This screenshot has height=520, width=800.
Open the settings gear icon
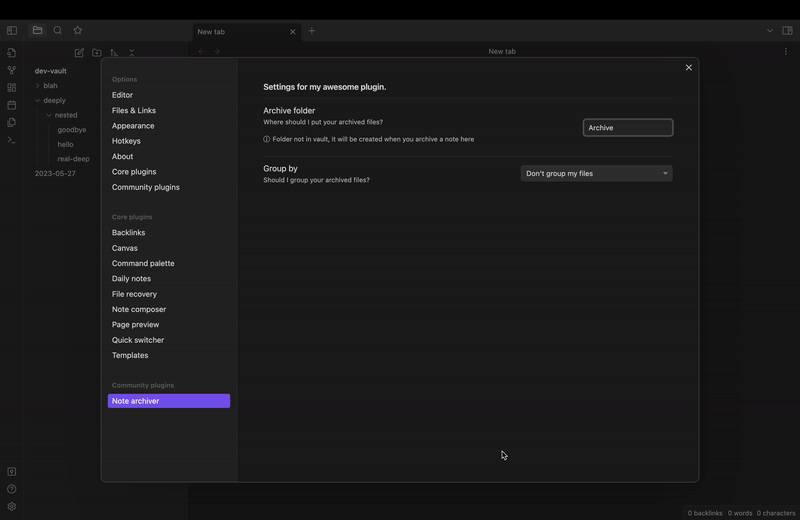coord(12,506)
